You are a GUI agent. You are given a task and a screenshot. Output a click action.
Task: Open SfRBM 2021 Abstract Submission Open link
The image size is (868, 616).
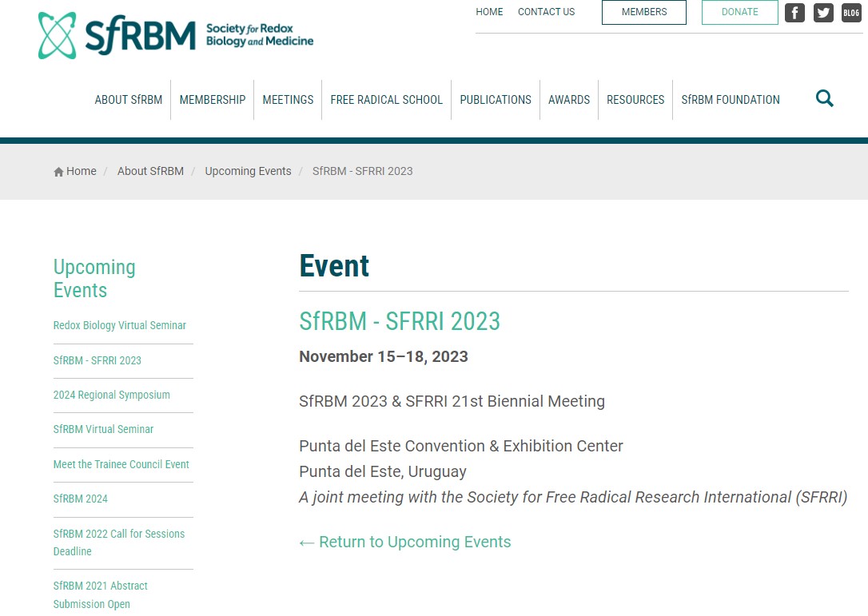pos(100,594)
